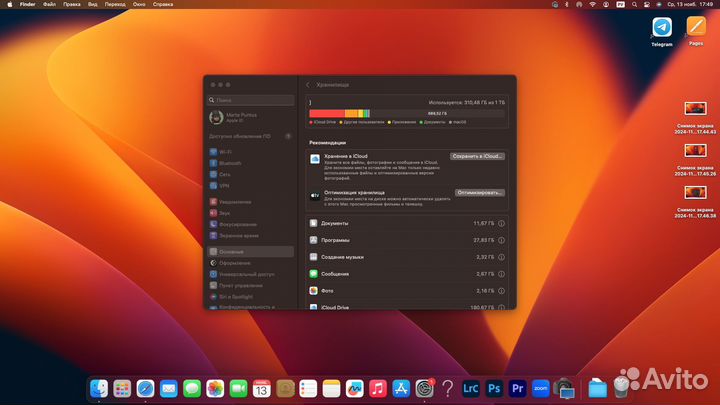720x405 pixels.
Task: Click the Сохранить в iCloud button
Action: click(x=477, y=156)
